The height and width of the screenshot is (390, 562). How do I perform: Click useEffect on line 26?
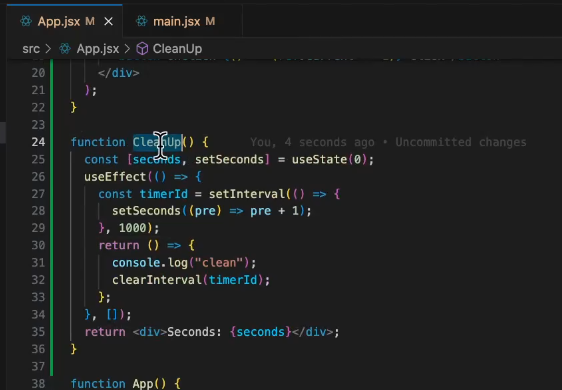coord(115,176)
